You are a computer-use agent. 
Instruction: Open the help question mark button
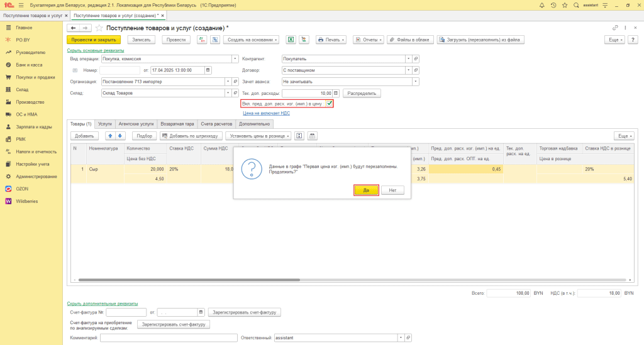click(x=633, y=40)
